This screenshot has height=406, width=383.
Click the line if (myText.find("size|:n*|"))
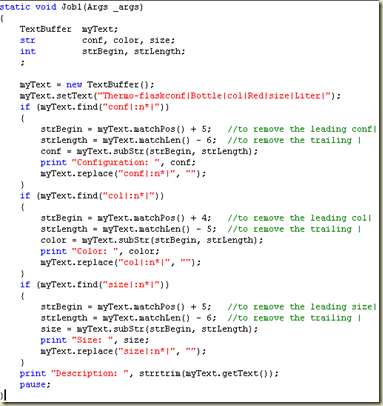coord(95,285)
